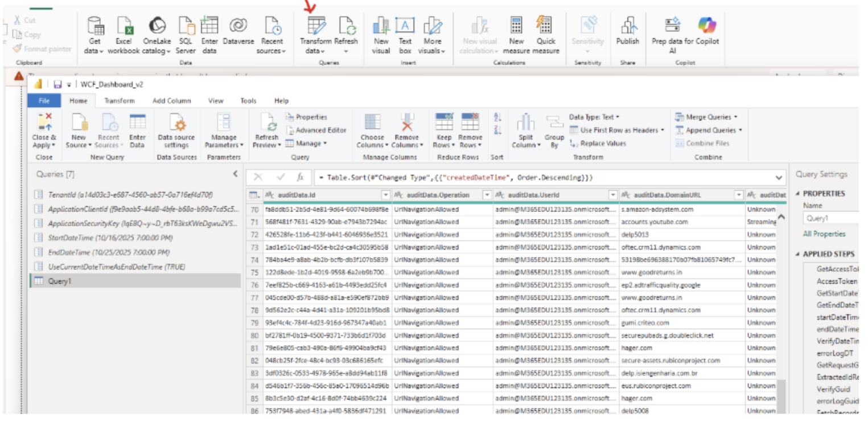This screenshot has width=868, height=437.
Task: Click the Group By tool
Action: tap(555, 131)
